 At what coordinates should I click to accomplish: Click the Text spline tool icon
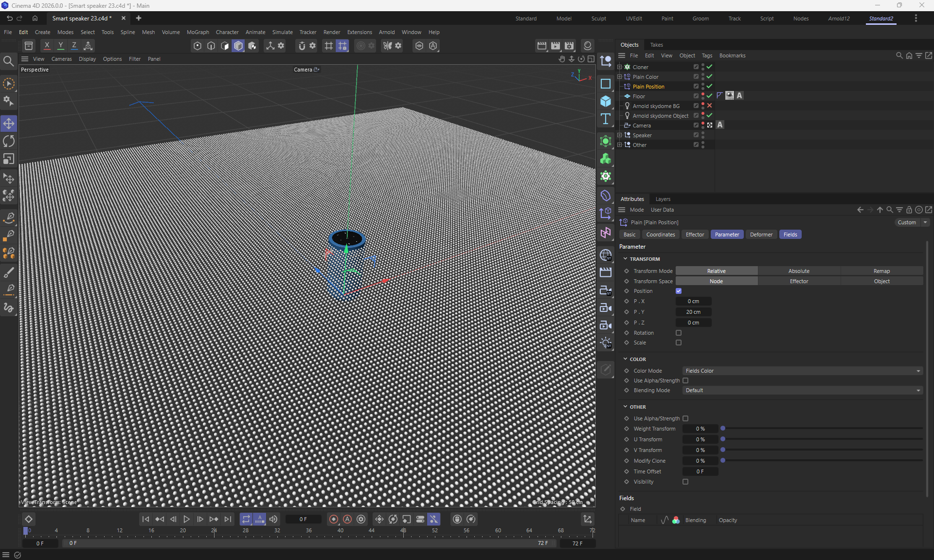[x=606, y=119]
